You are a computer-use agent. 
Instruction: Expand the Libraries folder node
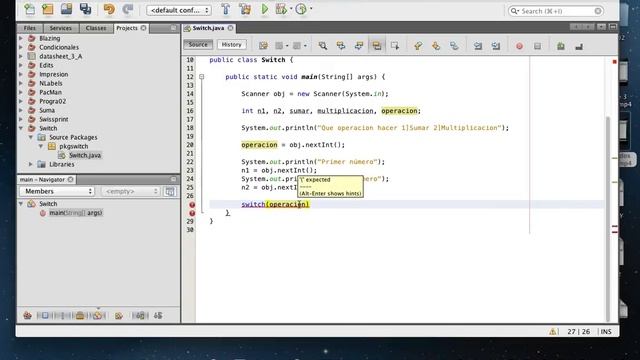click(31, 164)
